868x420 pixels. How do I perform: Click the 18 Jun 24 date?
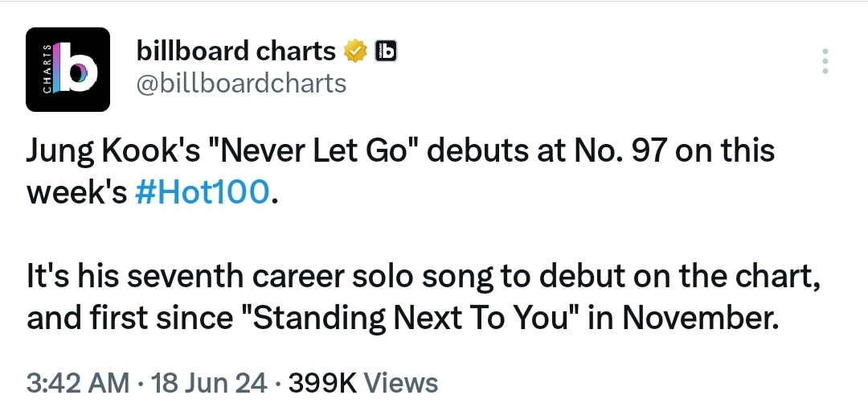(208, 383)
